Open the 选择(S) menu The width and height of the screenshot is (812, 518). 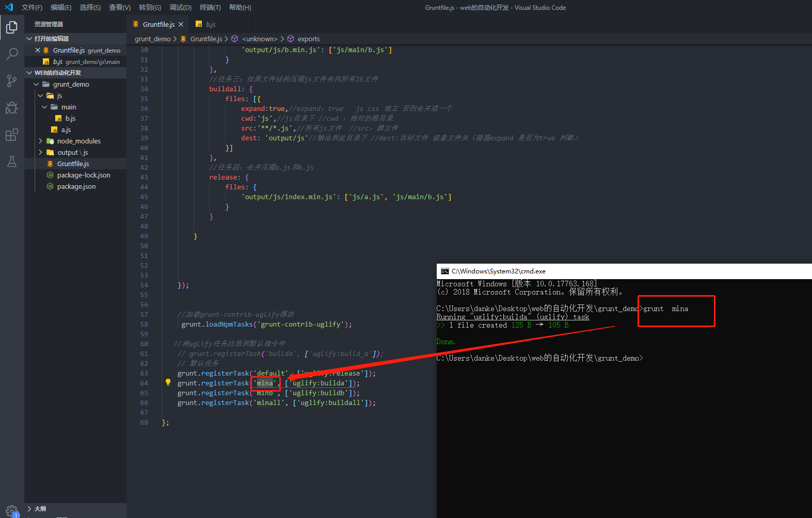[x=90, y=7]
